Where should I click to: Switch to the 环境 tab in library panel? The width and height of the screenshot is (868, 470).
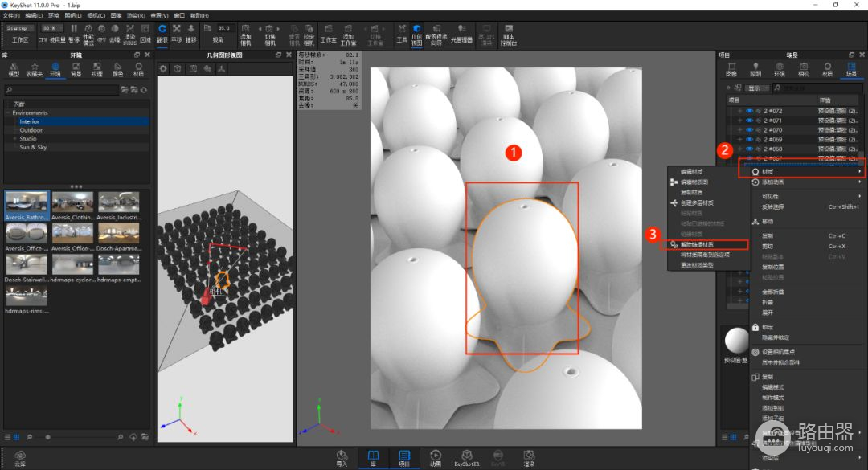[55, 69]
